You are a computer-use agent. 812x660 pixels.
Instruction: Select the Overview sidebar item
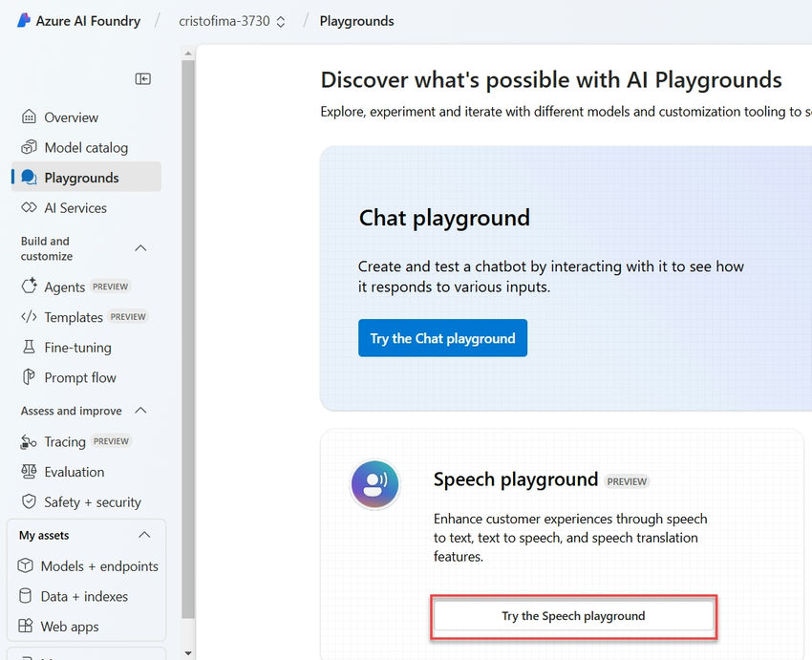tap(72, 117)
